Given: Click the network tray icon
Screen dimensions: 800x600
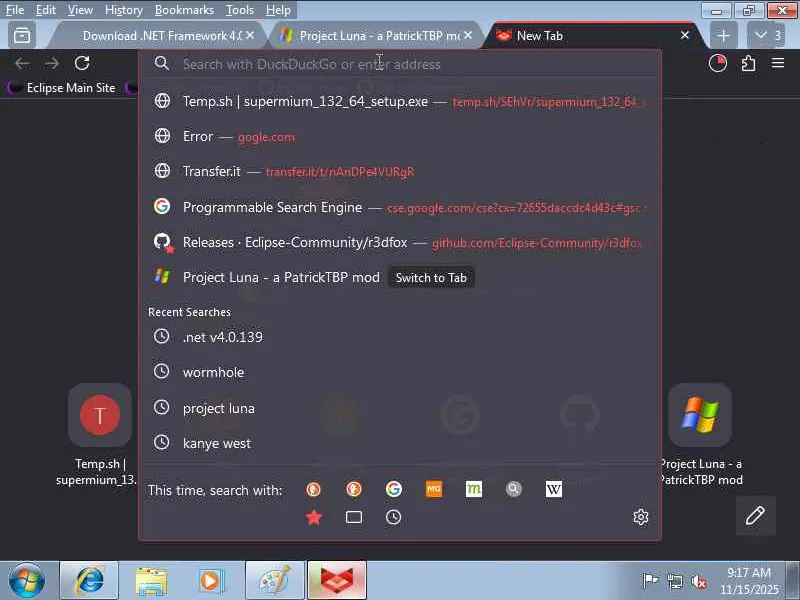Looking at the screenshot, I should 674,581.
